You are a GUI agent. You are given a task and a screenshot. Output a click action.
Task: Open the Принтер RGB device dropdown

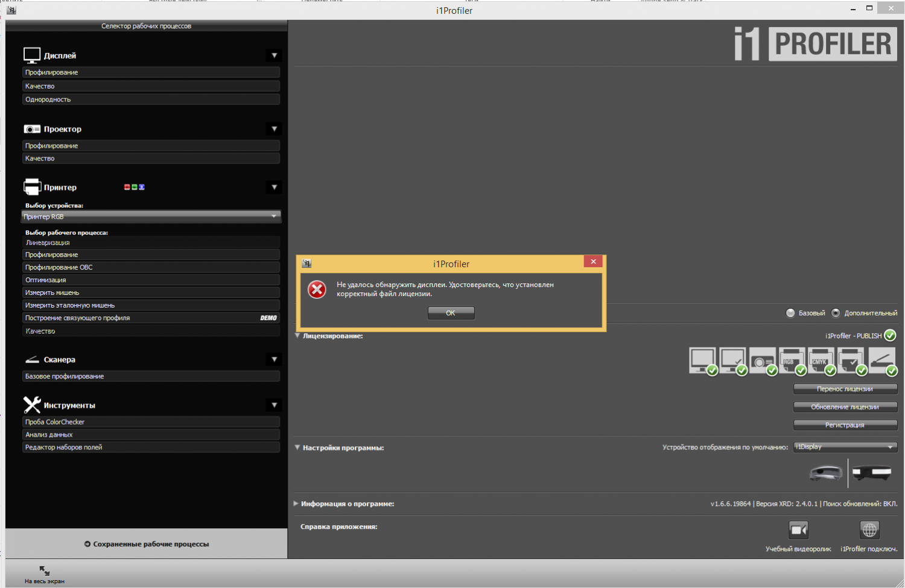click(151, 217)
